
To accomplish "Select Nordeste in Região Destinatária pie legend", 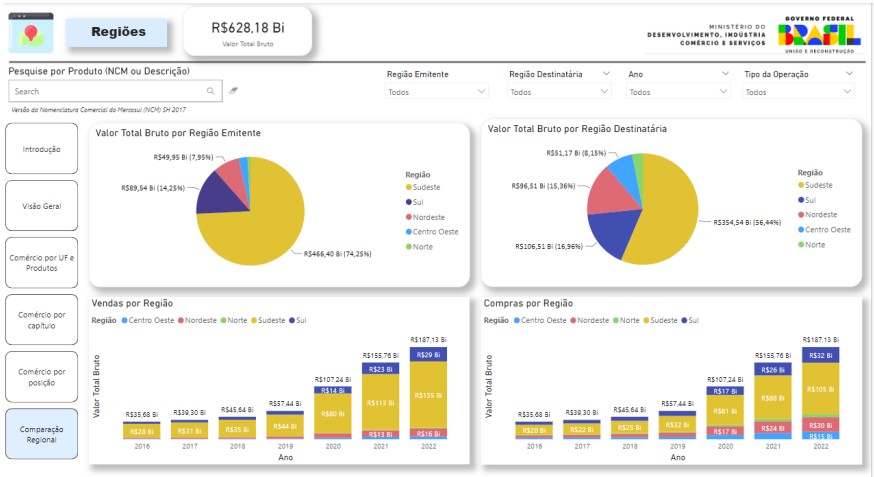I will click(821, 214).
